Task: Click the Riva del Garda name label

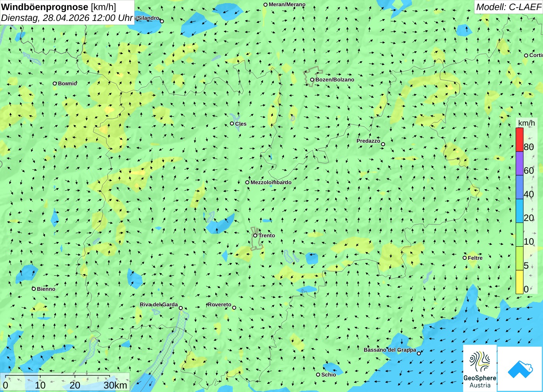Action: [159, 304]
